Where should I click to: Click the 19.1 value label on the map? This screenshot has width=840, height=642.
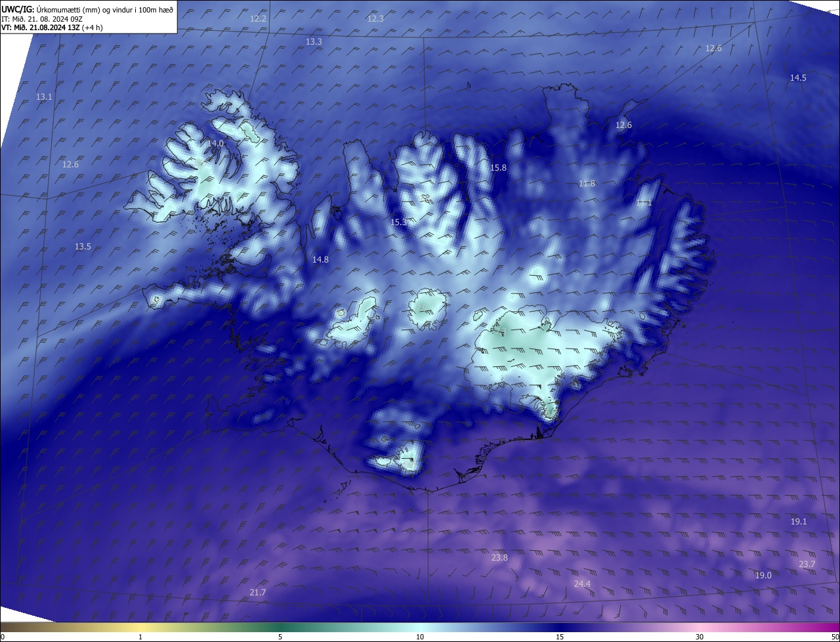(799, 522)
